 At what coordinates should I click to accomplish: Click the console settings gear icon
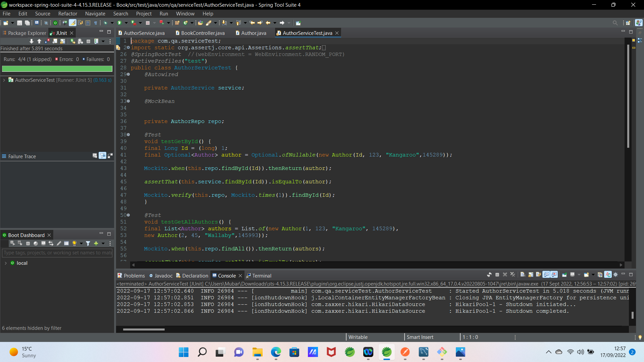pyautogui.click(x=615, y=275)
